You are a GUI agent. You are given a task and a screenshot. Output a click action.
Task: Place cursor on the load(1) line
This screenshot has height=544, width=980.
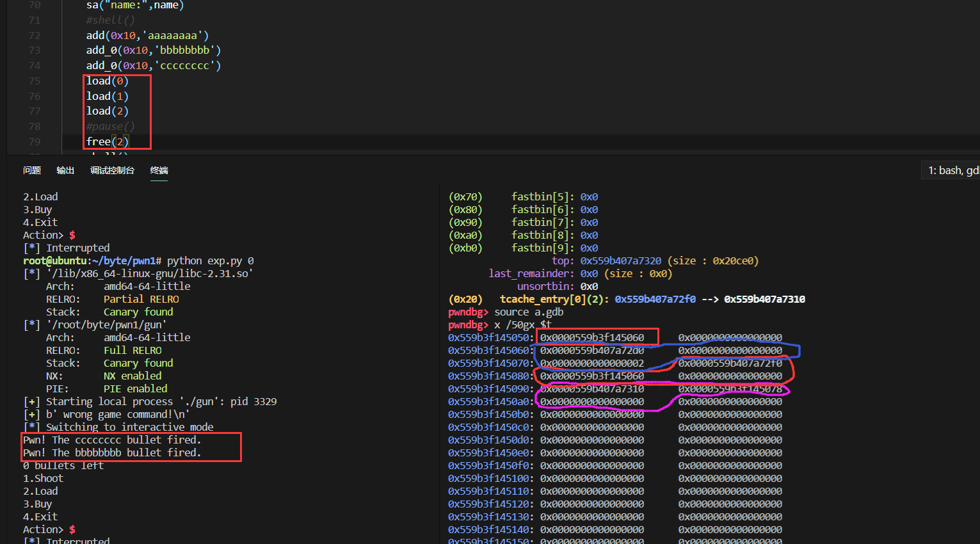108,96
